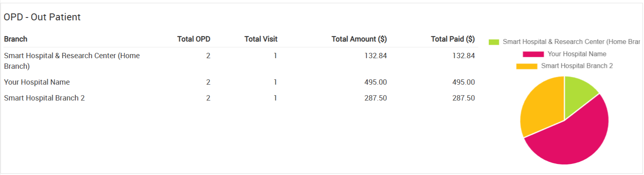The image size is (644, 175).
Task: Click the 287.50 total paid cell
Action: point(463,98)
